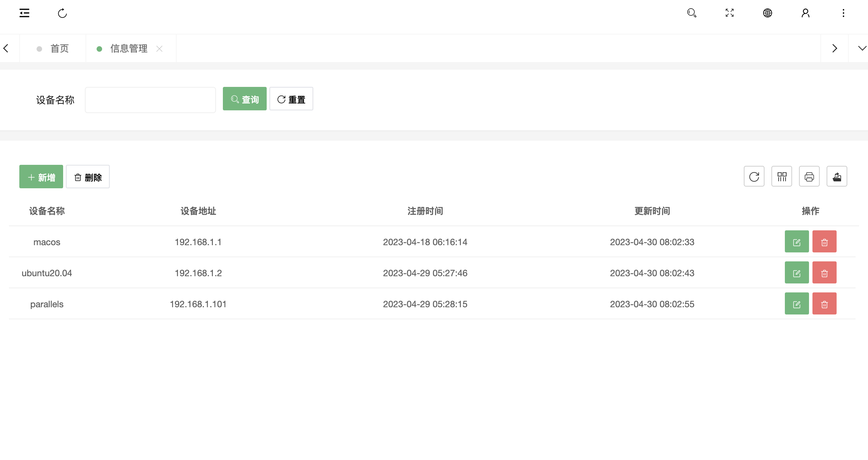Screen dimensions: 868x460
Task: Click the 删除 batch delete button
Action: 88,177
